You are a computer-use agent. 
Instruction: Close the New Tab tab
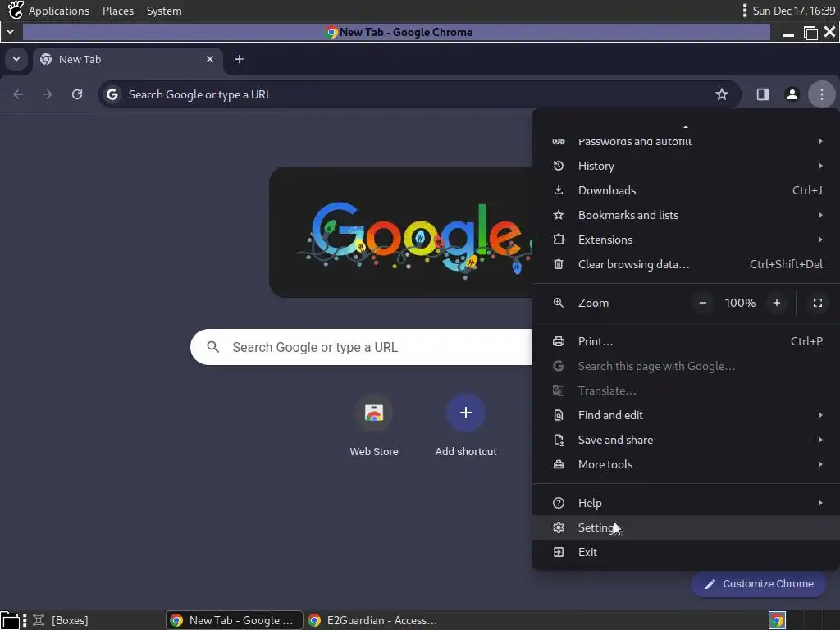(x=210, y=59)
